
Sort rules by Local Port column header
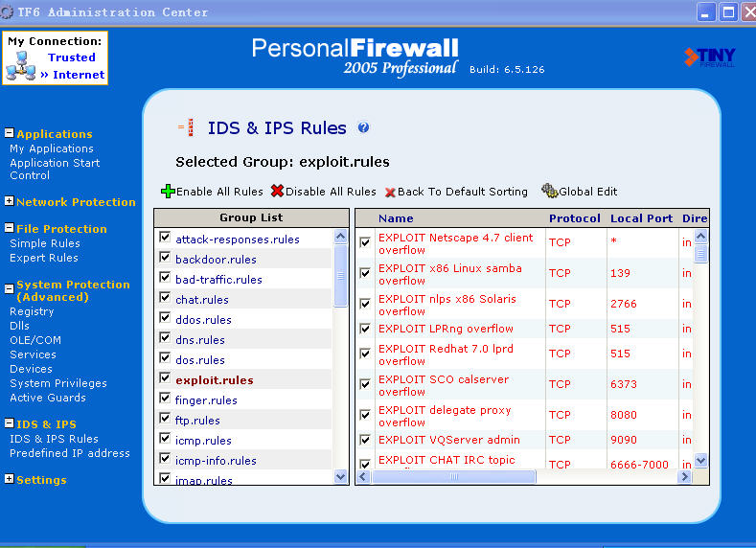pyautogui.click(x=641, y=218)
